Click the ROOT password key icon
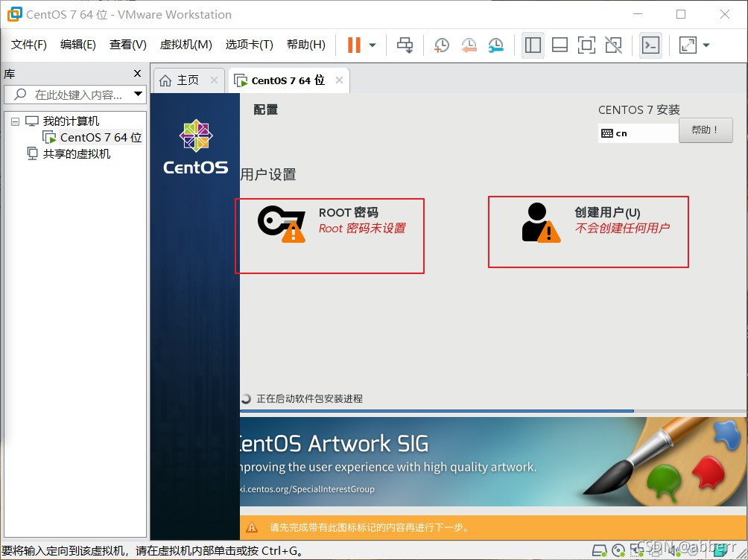 282,223
